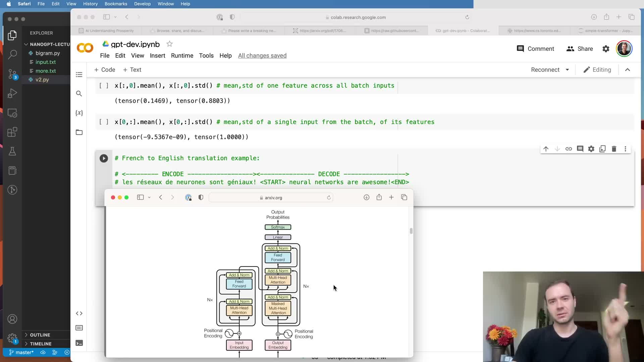Viewport: 644px width, 362px height.
Task: Move the selected cell up
Action: tap(546, 149)
